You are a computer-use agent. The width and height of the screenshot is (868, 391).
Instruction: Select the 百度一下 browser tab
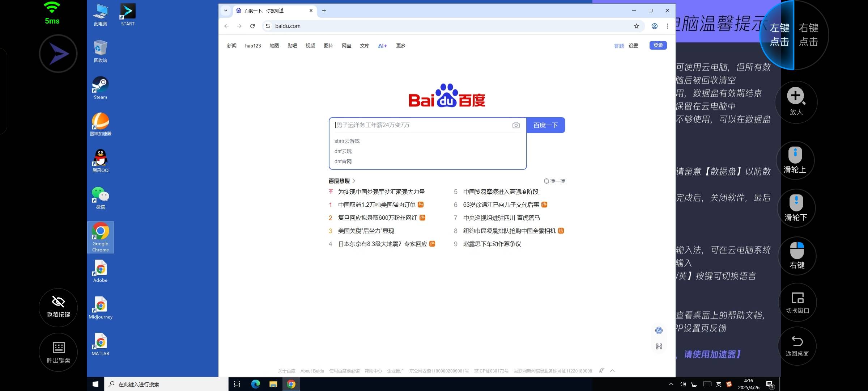[274, 10]
